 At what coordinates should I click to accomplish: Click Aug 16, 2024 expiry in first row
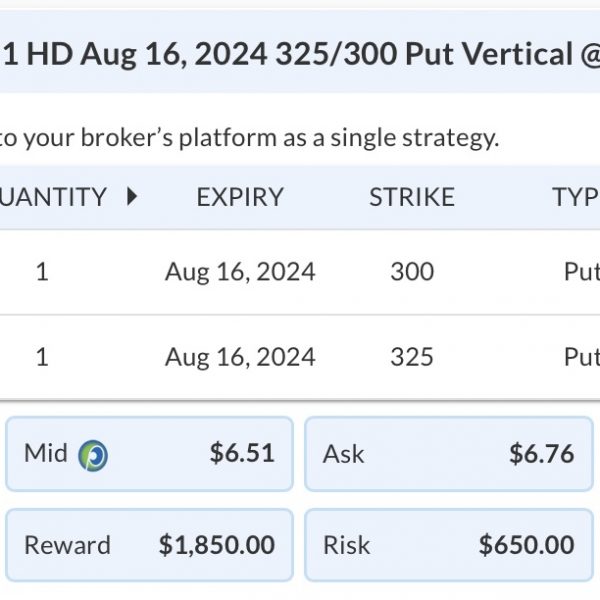pos(240,272)
